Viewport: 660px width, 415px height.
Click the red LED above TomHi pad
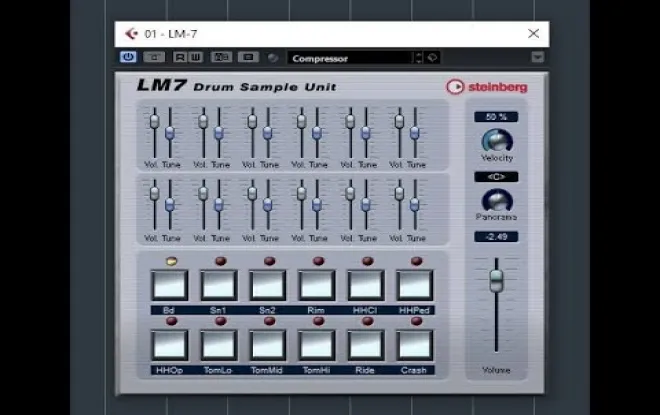pos(319,321)
